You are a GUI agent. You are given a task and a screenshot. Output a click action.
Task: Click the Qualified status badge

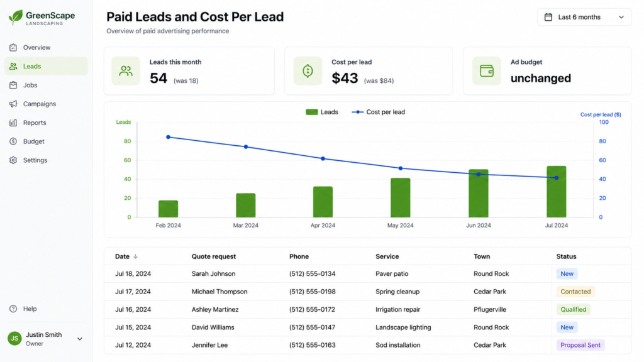574,309
